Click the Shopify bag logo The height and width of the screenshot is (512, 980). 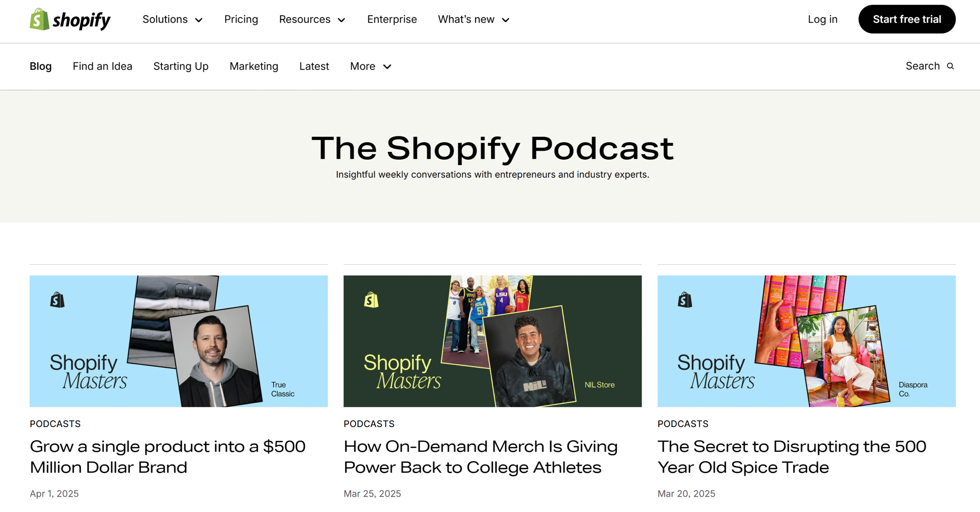tap(39, 19)
